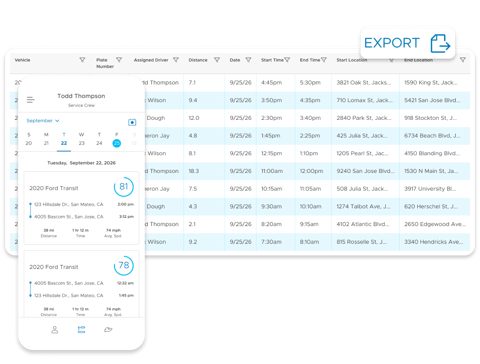
Task: Click the start time 1:45pm cell
Action: [x=270, y=136]
